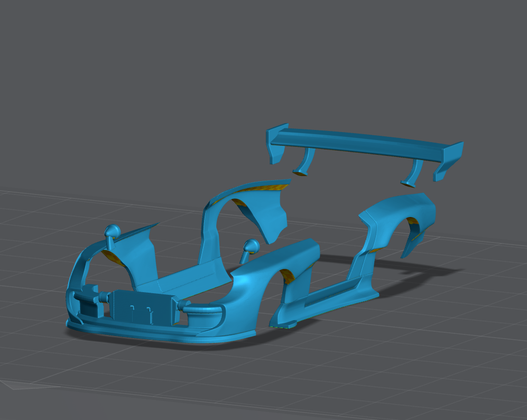The width and height of the screenshot is (527, 420).
Task: Select the side mirror above the front bumper
Action: click(x=112, y=234)
